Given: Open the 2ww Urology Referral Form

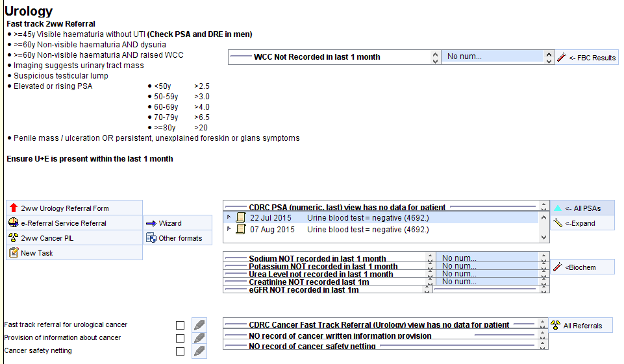Looking at the screenshot, I should click(x=75, y=208).
